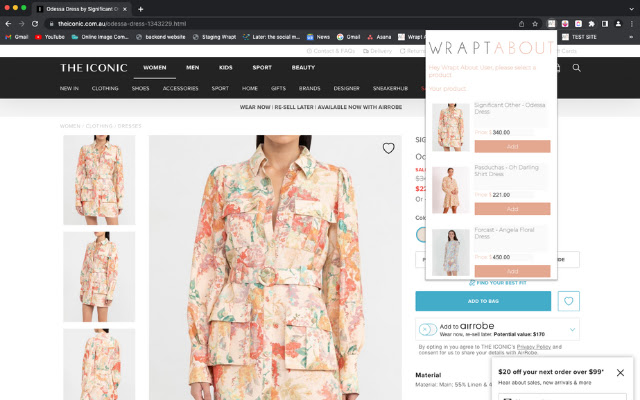The width and height of the screenshot is (640, 400).
Task: Open the GIFTS menu
Action: [x=278, y=88]
